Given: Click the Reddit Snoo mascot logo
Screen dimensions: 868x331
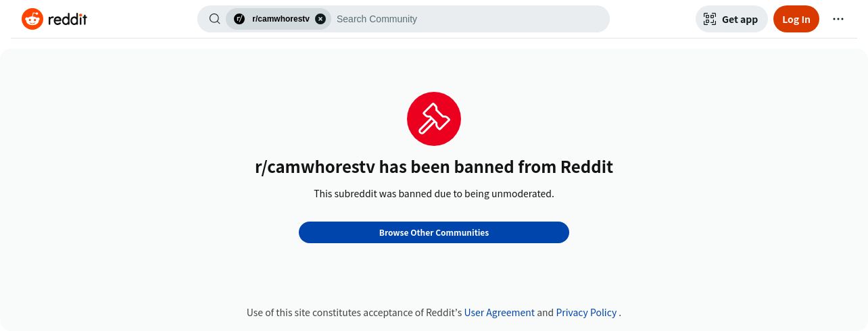Looking at the screenshot, I should point(32,19).
